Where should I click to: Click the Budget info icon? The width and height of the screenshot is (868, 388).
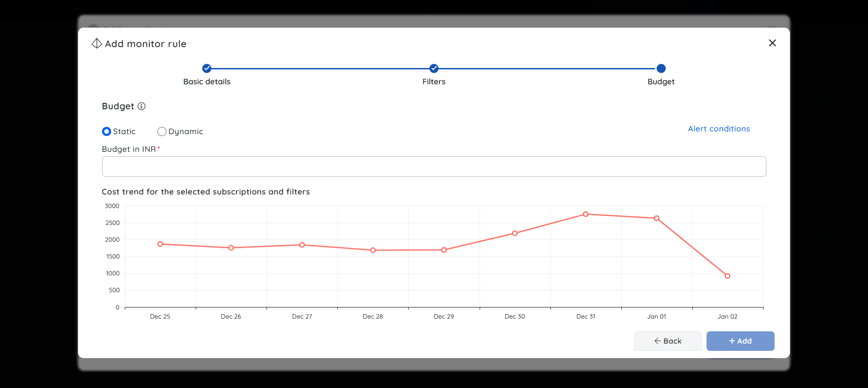[x=141, y=106]
